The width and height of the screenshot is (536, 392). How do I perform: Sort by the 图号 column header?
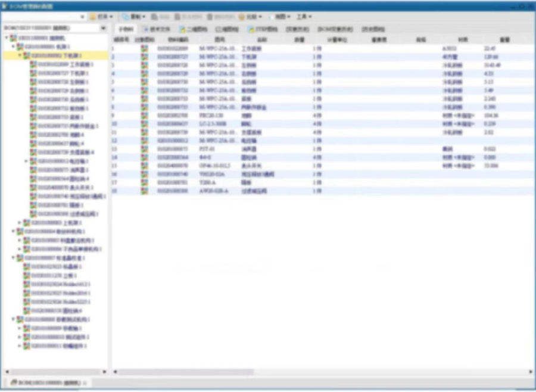click(219, 40)
